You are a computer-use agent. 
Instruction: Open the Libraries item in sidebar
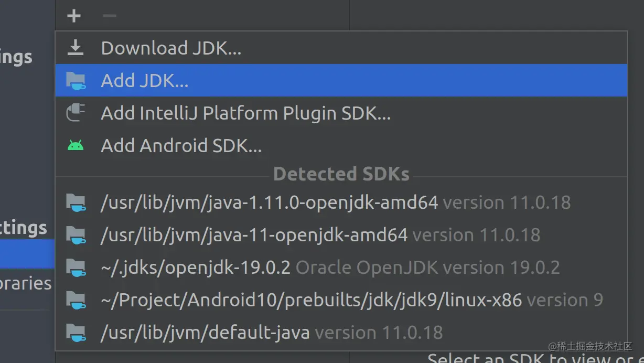(x=26, y=283)
